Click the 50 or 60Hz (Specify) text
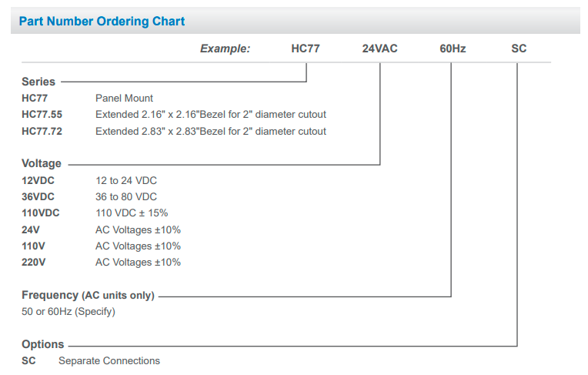Image resolution: width=588 pixels, height=375 pixels. coord(68,312)
